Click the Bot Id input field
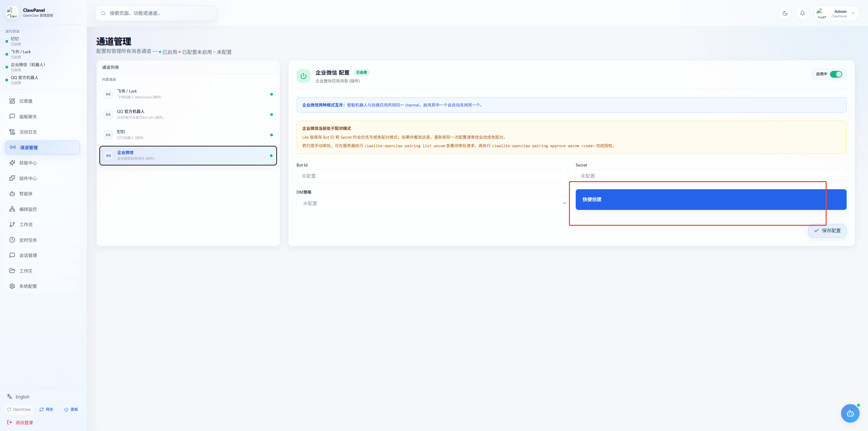The height and width of the screenshot is (431, 868). [x=432, y=176]
